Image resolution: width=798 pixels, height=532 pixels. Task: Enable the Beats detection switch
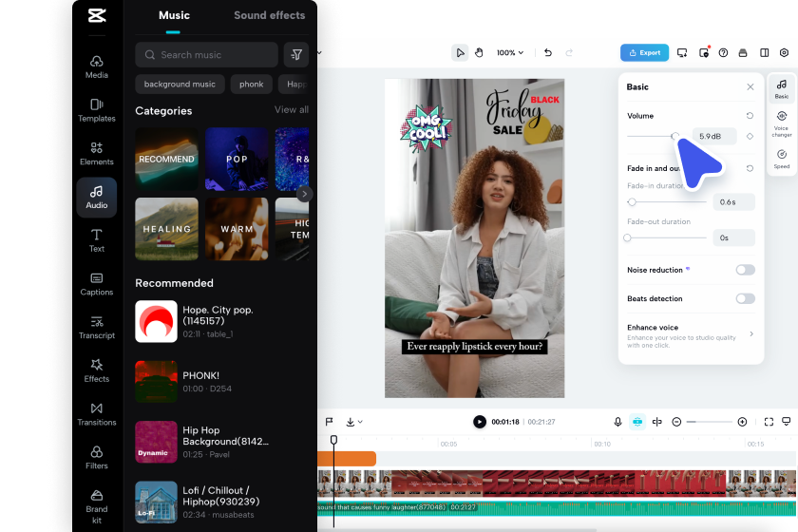click(745, 298)
